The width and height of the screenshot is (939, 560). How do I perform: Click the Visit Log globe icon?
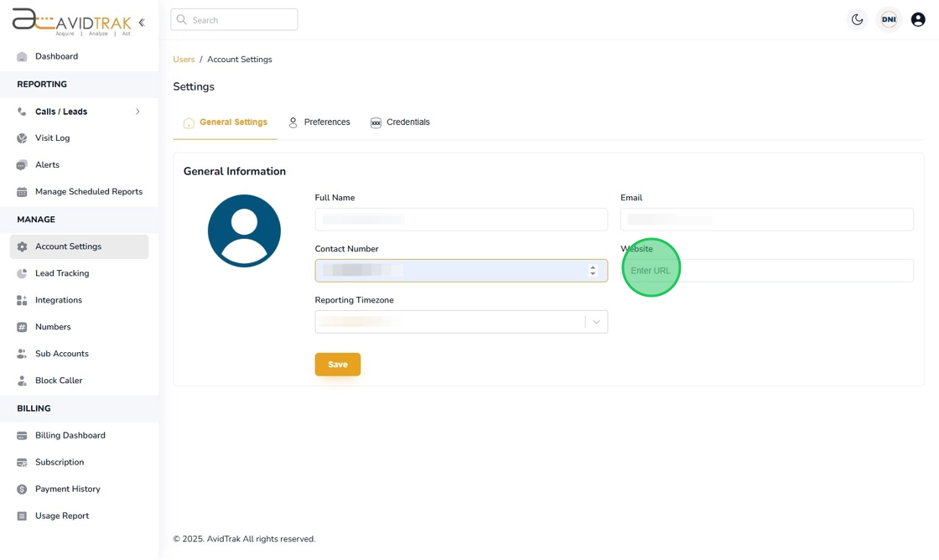pyautogui.click(x=22, y=138)
